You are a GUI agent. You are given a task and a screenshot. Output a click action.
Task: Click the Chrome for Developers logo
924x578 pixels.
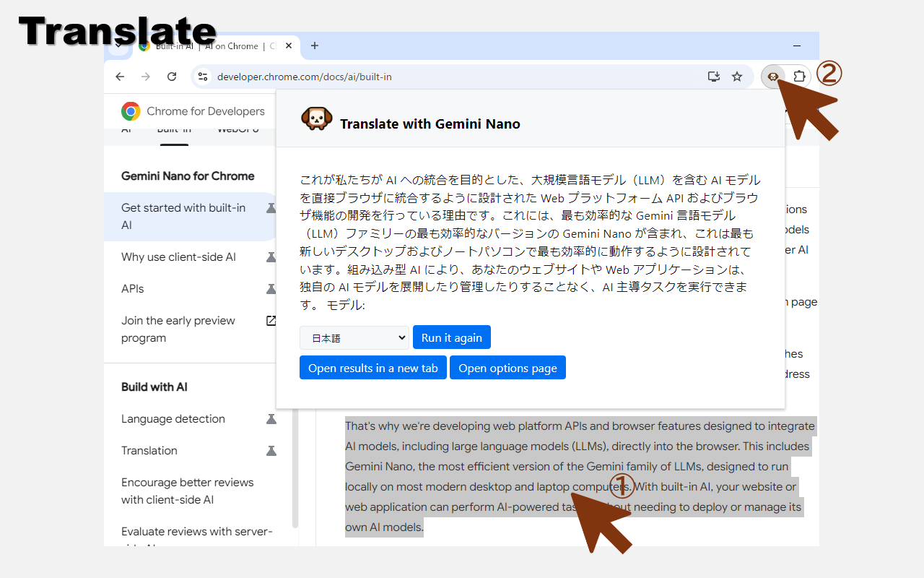tap(193, 111)
